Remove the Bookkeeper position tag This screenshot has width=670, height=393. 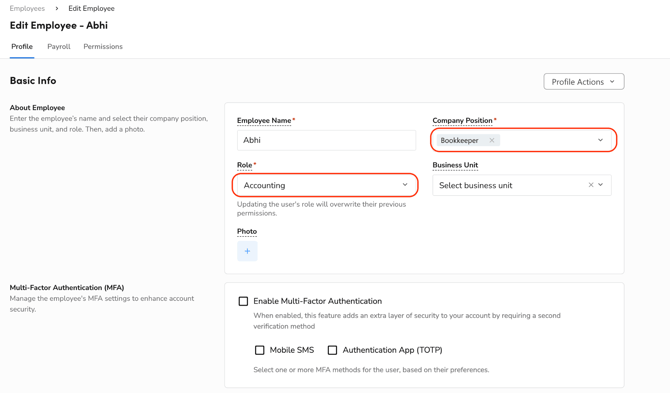point(492,140)
